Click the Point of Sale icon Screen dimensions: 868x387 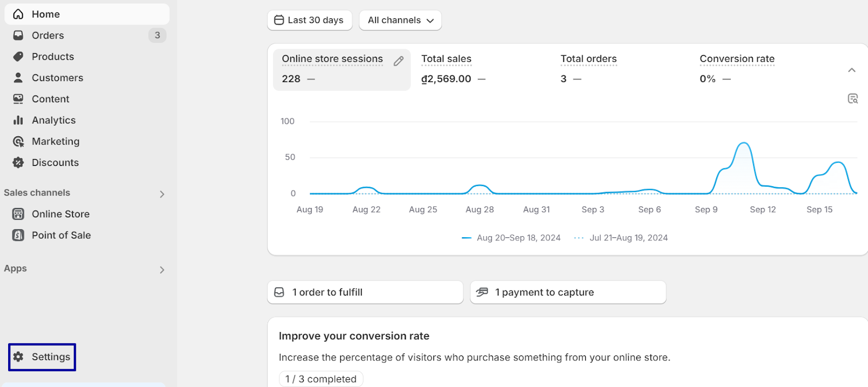(x=18, y=235)
